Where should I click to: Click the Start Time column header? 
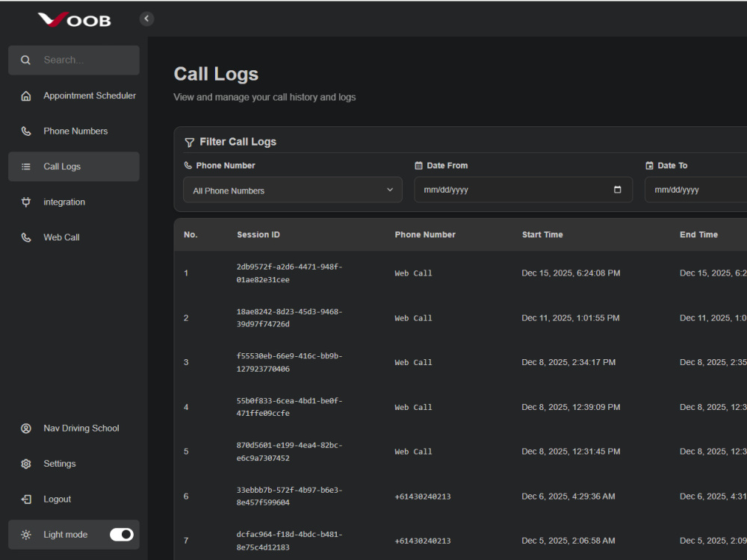(542, 234)
